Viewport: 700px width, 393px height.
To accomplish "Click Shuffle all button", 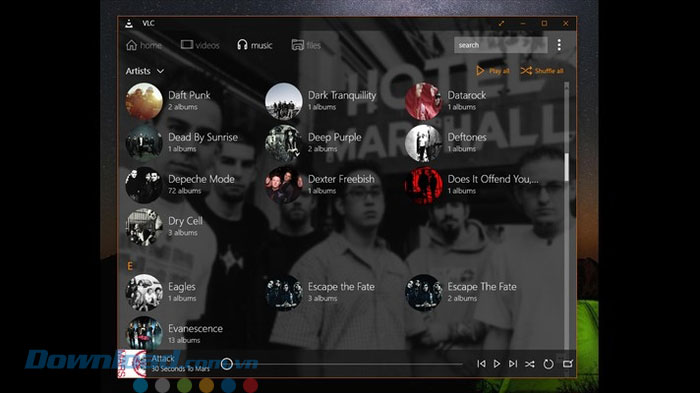I will 542,71.
